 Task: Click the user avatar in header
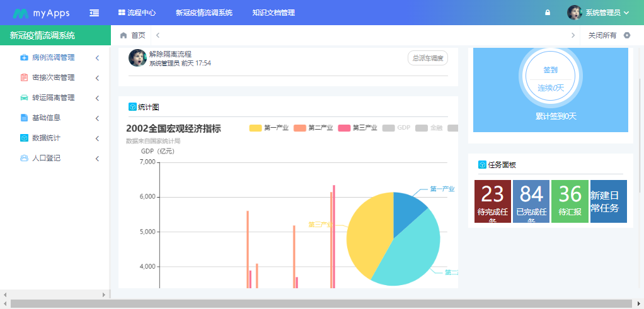click(574, 13)
